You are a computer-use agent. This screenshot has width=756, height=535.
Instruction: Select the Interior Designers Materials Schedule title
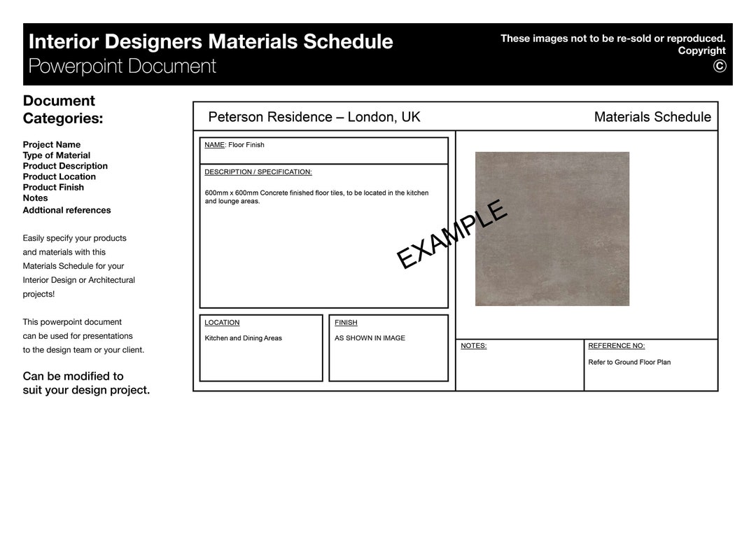tap(210, 41)
